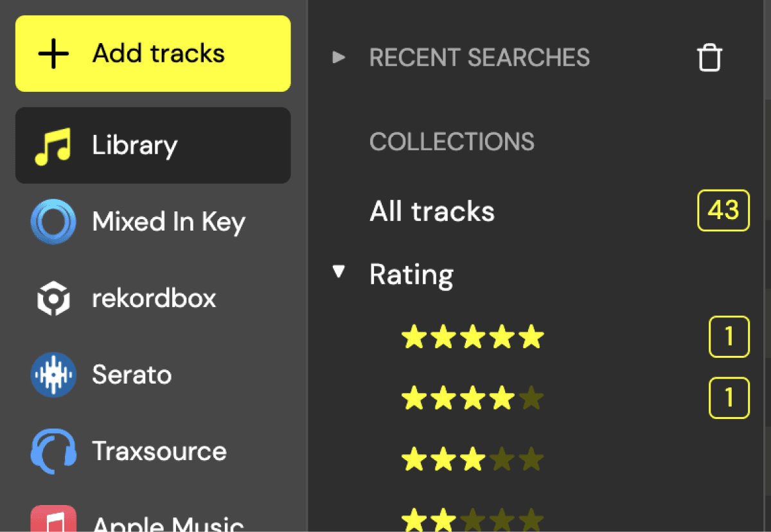
Task: Collapse the Rating tree arrow
Action: coord(339,272)
